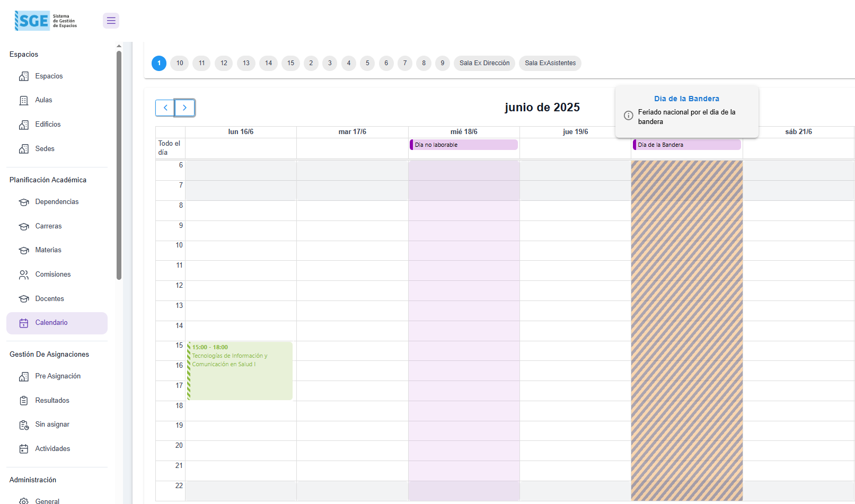855x504 pixels.
Task: Select room chip 9
Action: [443, 63]
